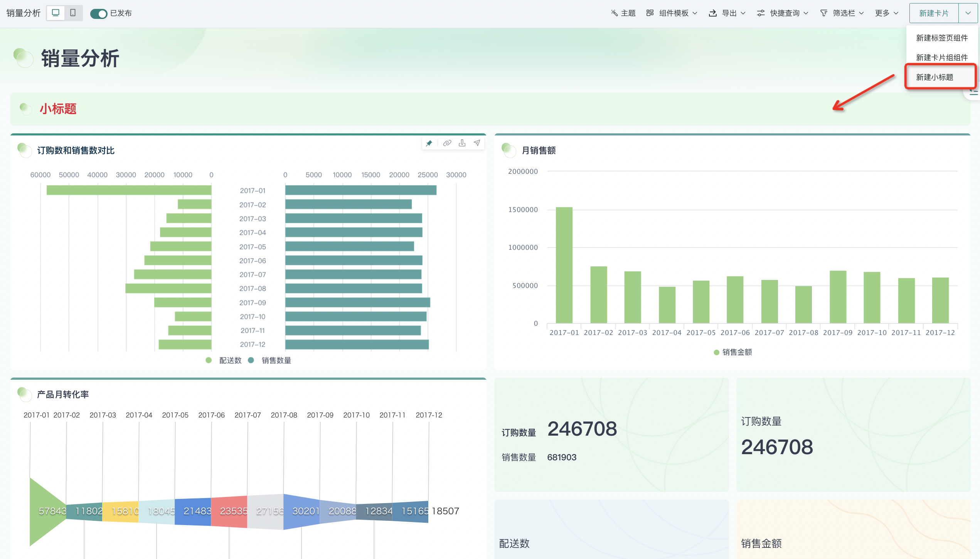Click the 月销售额 card title
Screen dimensions: 980x559
[x=539, y=150]
